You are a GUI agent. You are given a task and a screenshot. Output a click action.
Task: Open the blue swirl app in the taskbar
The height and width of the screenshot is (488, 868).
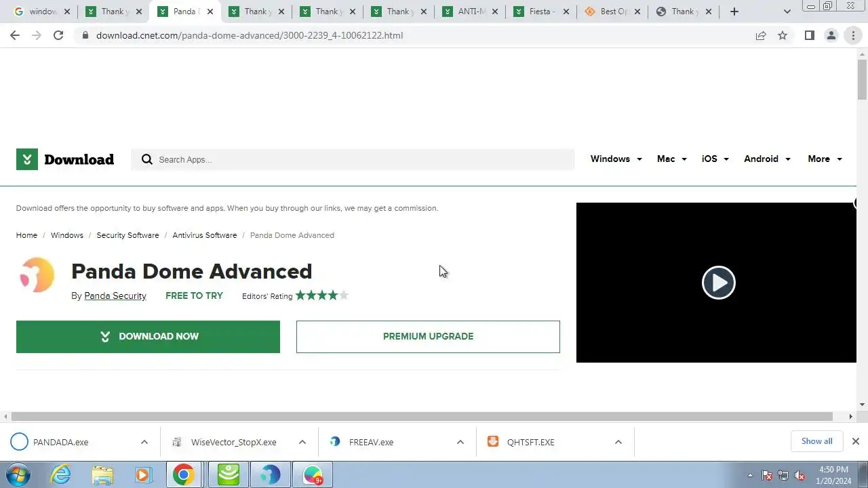click(271, 474)
